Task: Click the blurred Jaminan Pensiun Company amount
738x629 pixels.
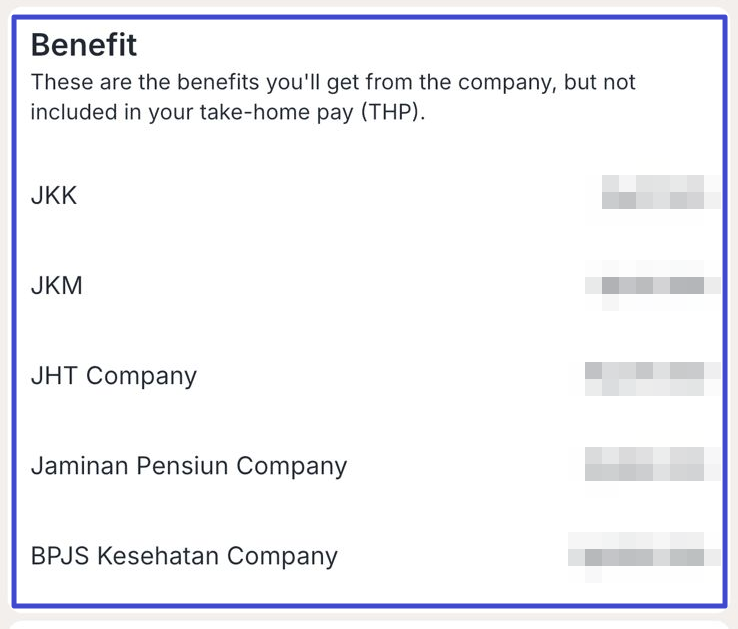Action: (x=653, y=464)
